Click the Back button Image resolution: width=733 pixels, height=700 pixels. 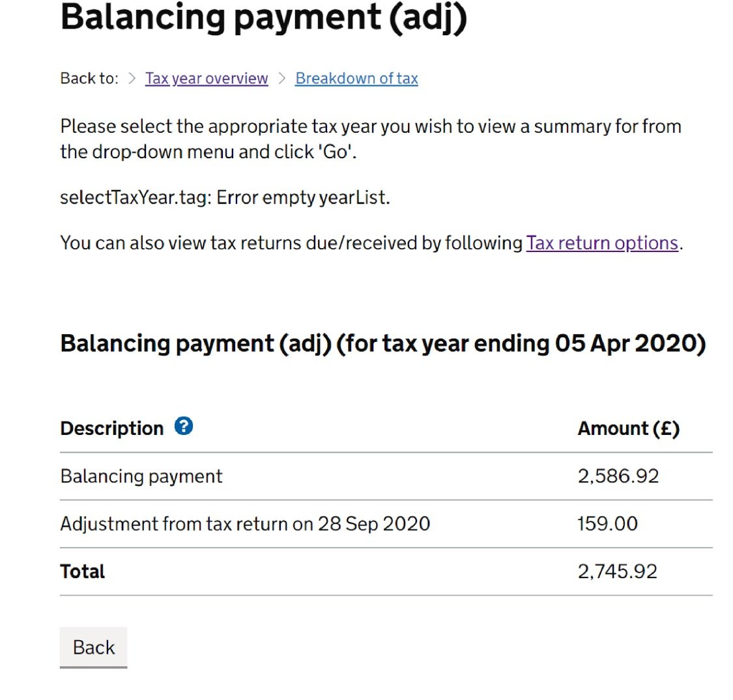click(x=93, y=647)
